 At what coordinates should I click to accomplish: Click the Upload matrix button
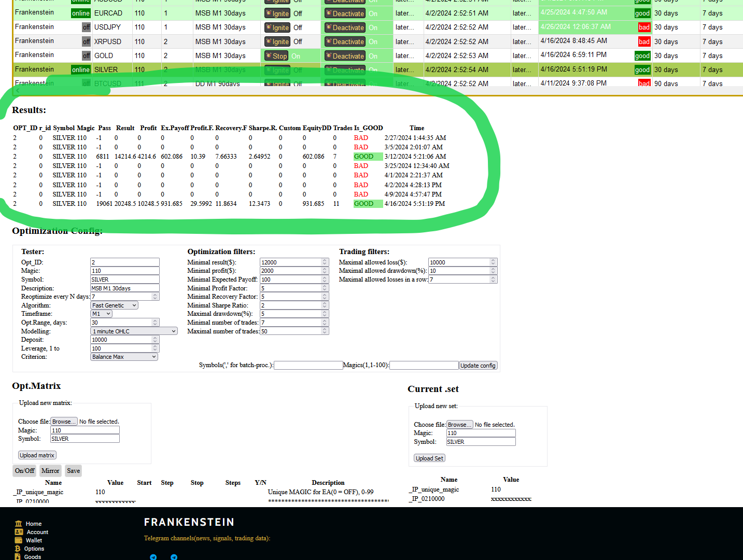[37, 455]
